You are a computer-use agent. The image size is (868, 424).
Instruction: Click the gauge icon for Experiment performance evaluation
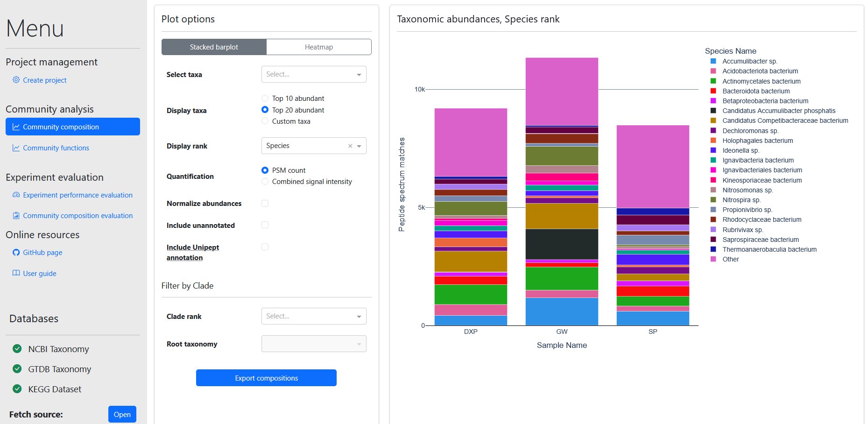16,195
